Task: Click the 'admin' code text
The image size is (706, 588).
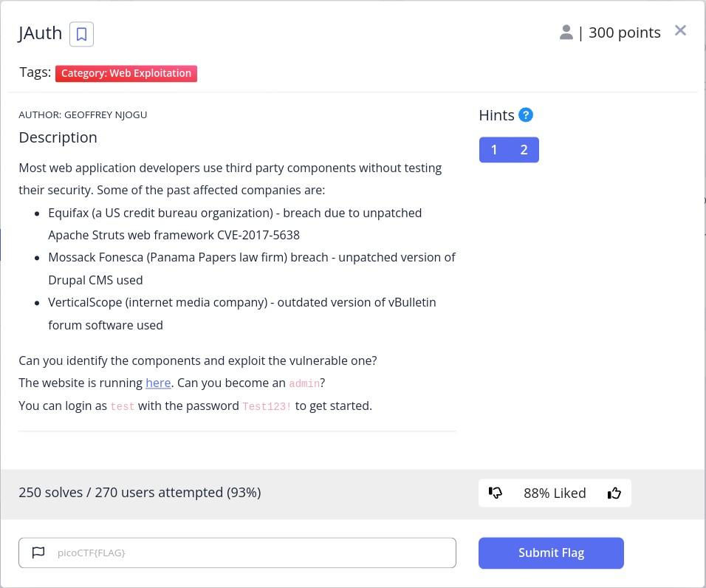Action: [x=304, y=383]
